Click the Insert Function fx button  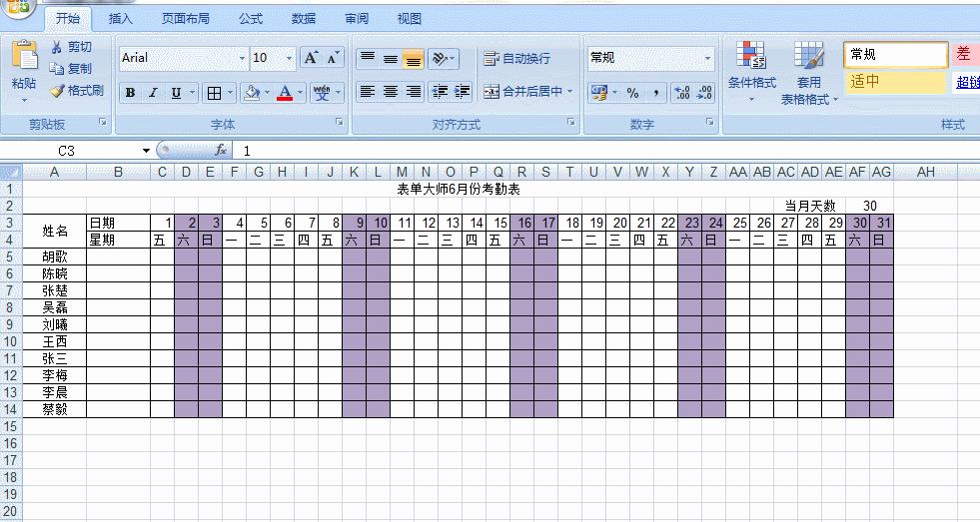[221, 150]
